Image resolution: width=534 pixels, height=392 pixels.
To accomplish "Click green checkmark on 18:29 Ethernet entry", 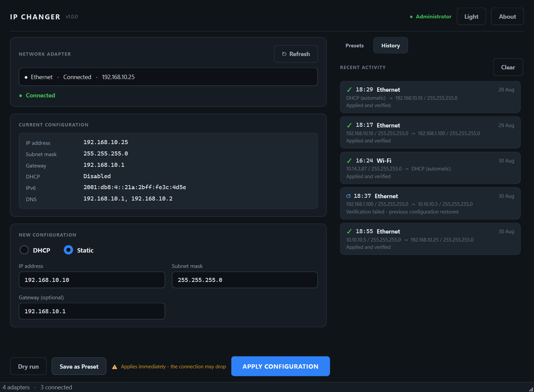I will pos(349,90).
